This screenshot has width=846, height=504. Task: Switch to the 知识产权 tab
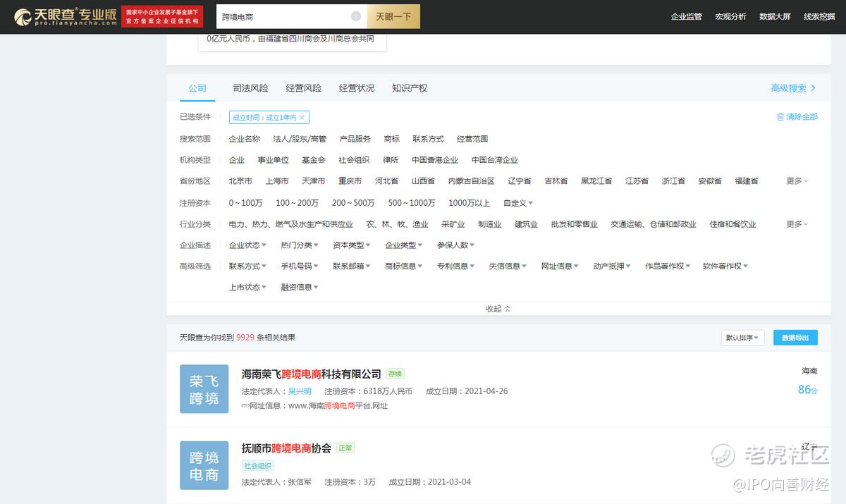(x=410, y=88)
